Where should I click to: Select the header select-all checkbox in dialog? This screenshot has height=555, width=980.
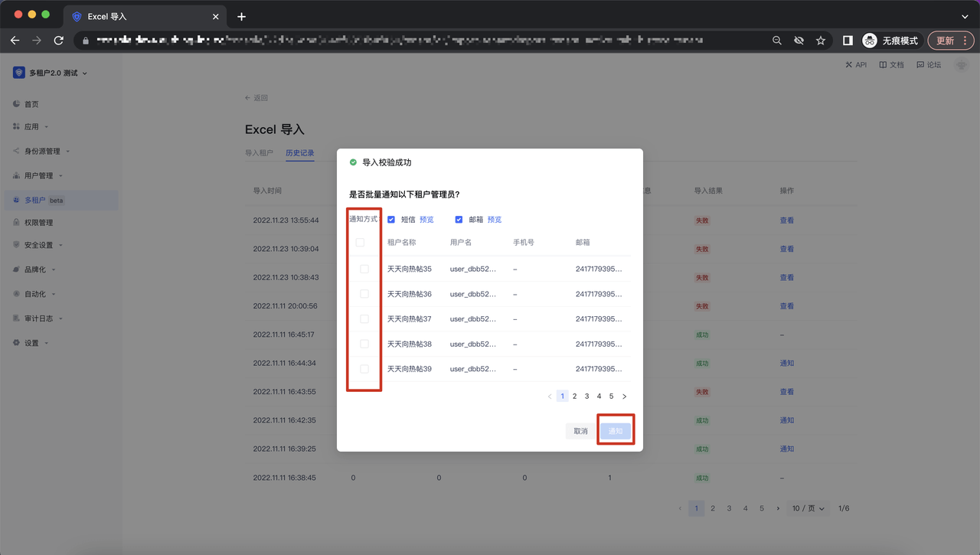tap(360, 243)
